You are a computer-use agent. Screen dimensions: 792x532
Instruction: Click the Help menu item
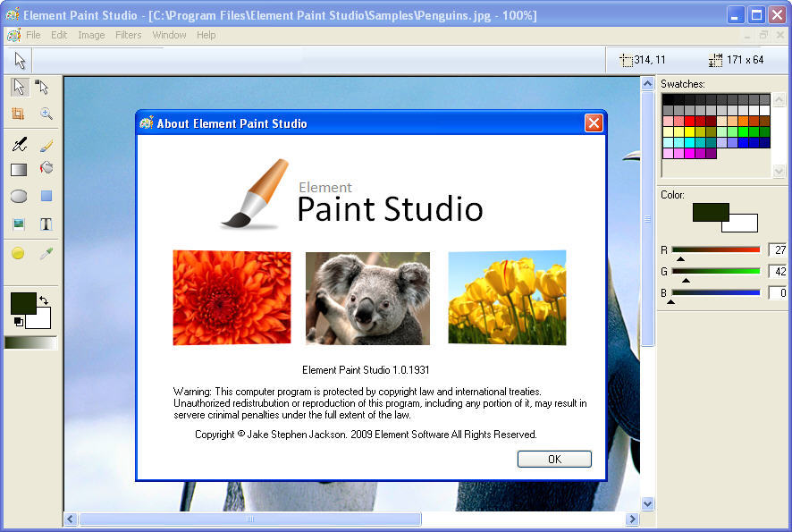(206, 35)
